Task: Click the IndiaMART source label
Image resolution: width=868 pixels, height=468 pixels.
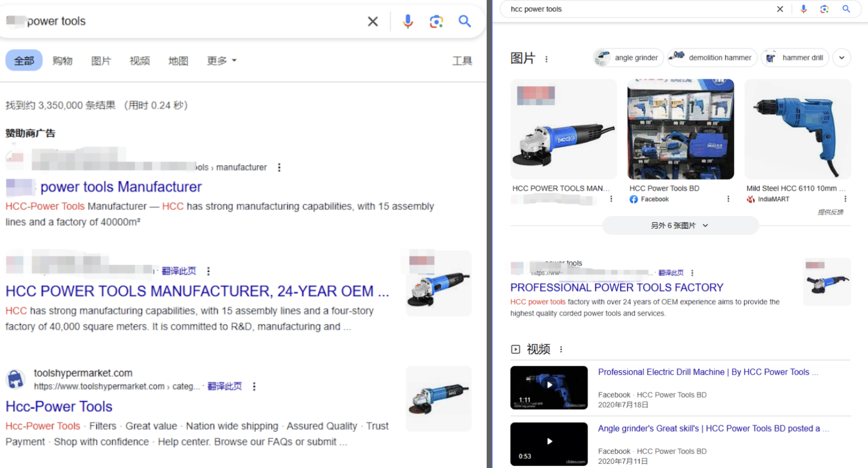Action: click(x=768, y=199)
